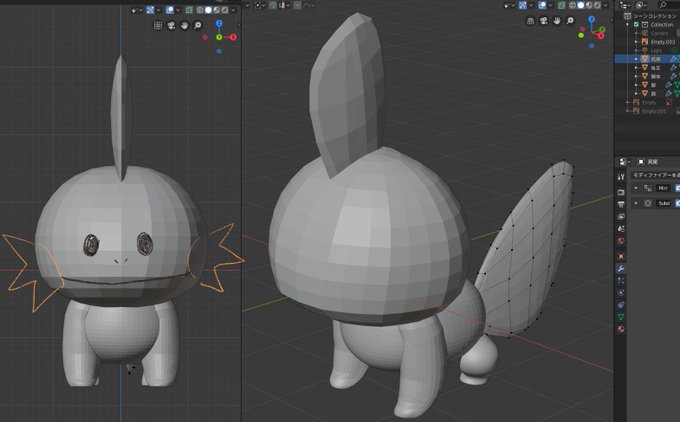Switch left viewport to solid shading

click(x=208, y=10)
